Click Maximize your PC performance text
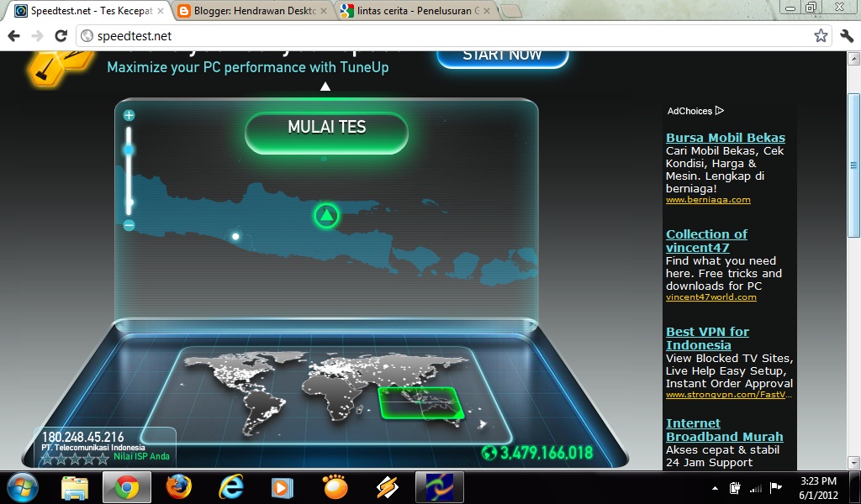 [248, 67]
